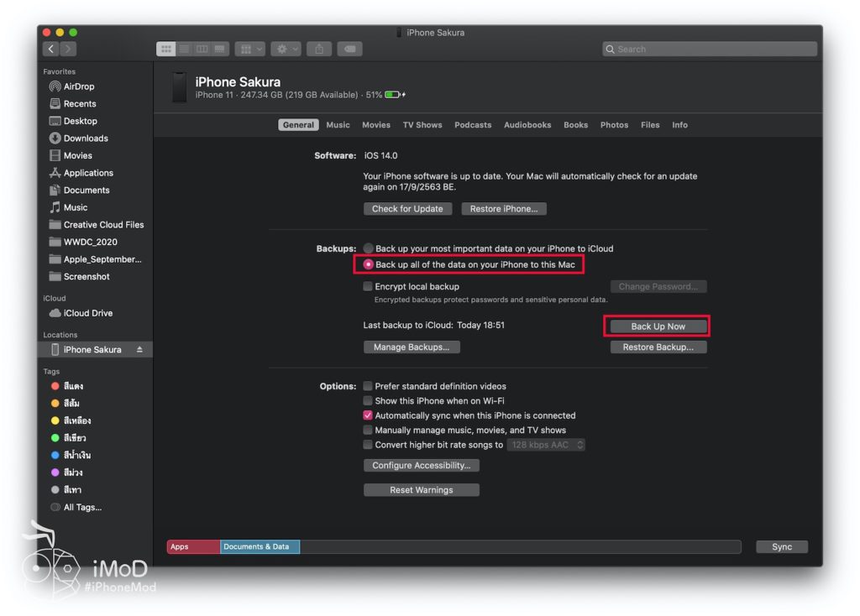Click the Check for Update button
The width and height of the screenshot is (860, 616).
tap(407, 209)
